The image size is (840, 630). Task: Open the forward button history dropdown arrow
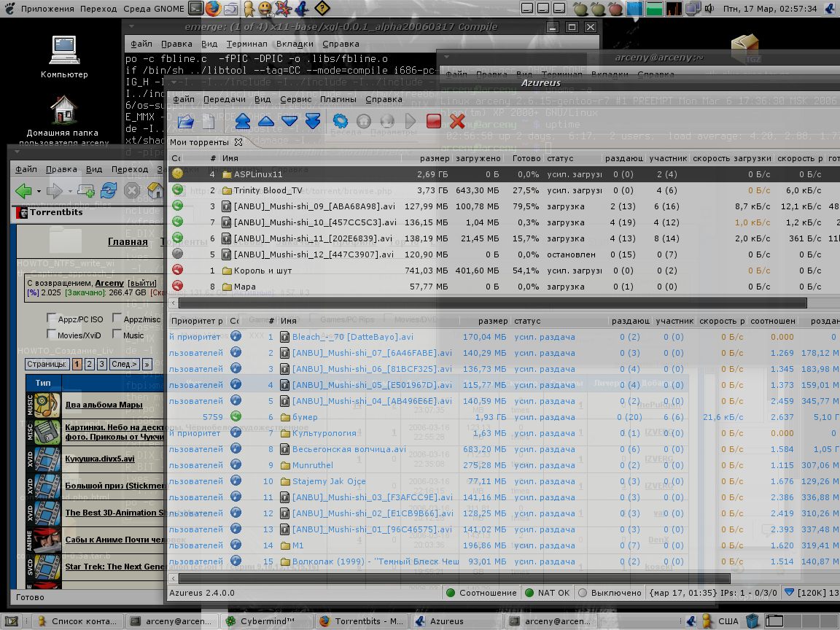pyautogui.click(x=69, y=191)
